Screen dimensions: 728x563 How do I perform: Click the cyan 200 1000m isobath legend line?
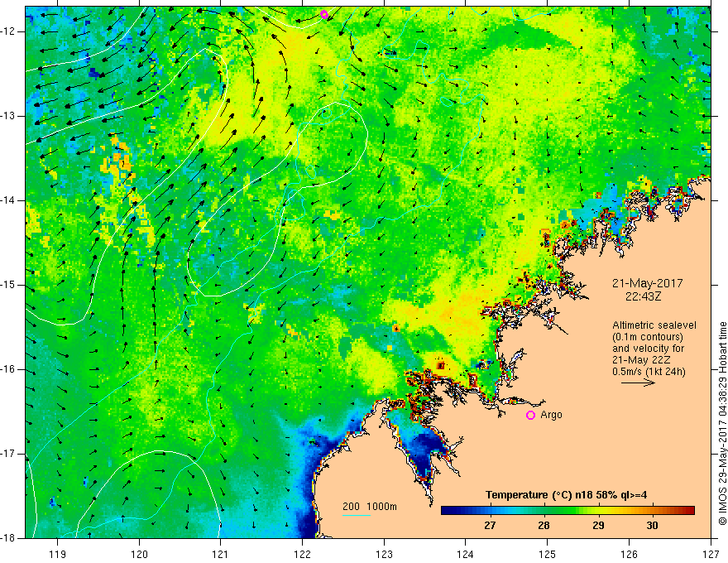[357, 515]
